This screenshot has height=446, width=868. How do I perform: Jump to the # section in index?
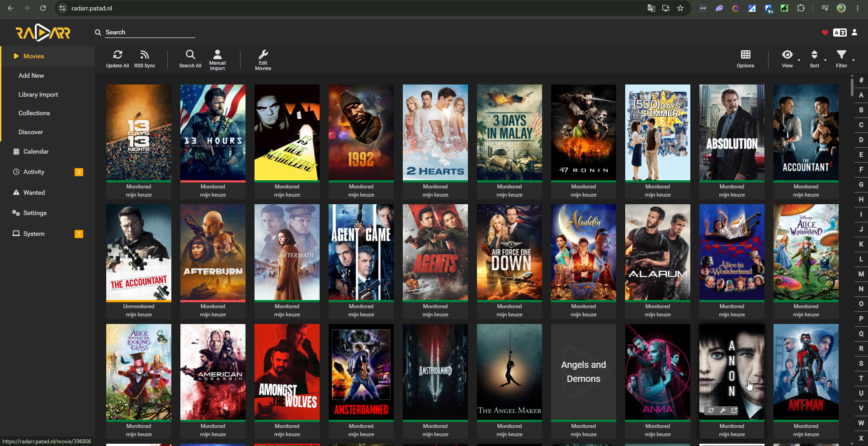click(x=861, y=80)
